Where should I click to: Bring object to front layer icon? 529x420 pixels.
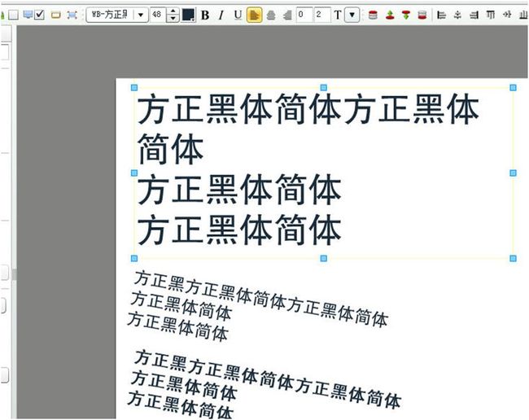(373, 15)
